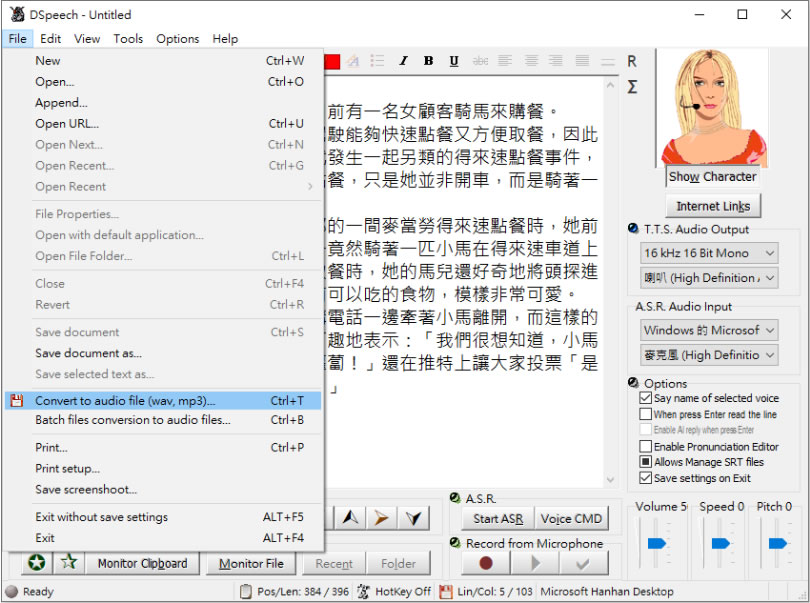Click the HotKey Off status icon
Image resolution: width=810 pixels, height=603 pixels.
(x=363, y=592)
